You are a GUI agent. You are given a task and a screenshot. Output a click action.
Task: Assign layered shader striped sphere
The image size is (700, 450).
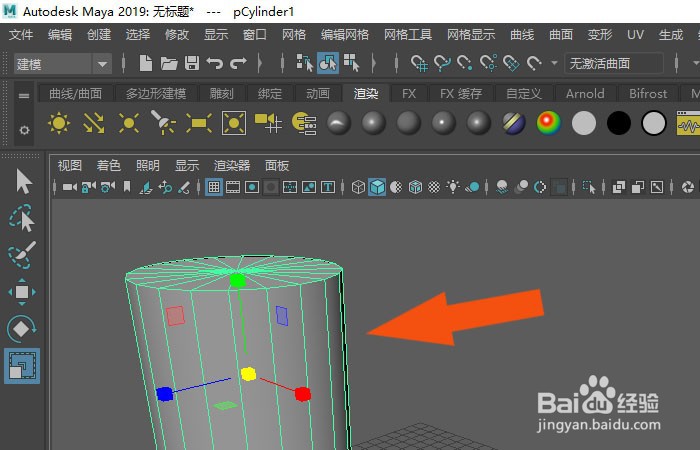point(514,123)
